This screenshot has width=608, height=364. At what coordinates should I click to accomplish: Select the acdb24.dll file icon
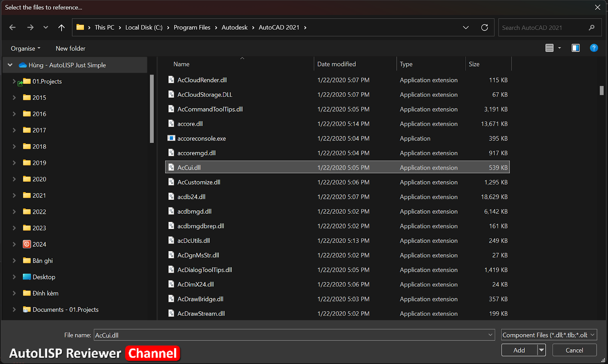point(171,197)
